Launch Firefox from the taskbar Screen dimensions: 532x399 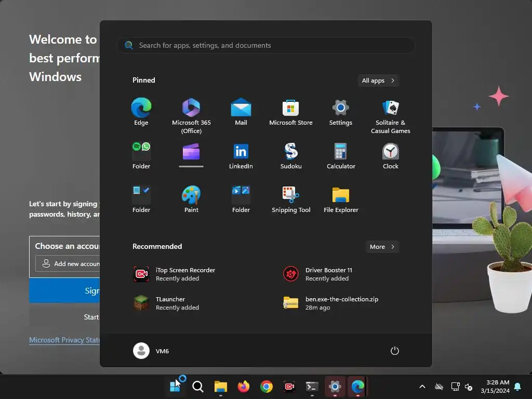[243, 386]
